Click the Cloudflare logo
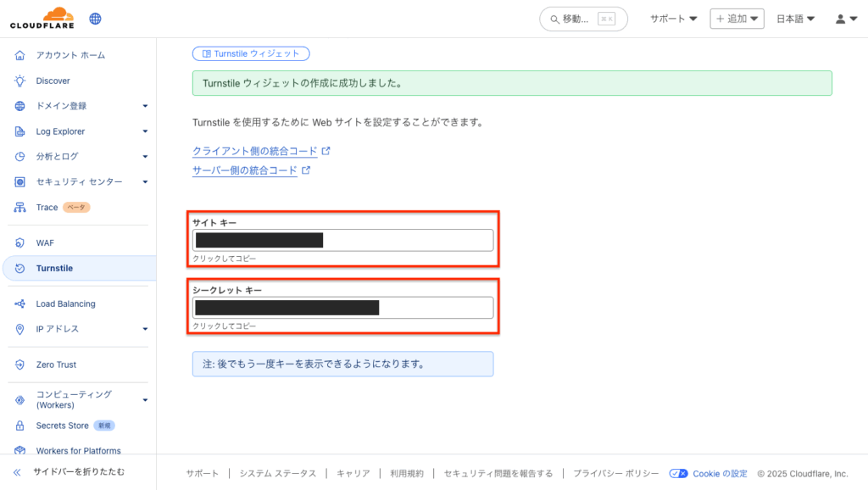Screen dimensions: 868x490 pyautogui.click(x=42, y=19)
